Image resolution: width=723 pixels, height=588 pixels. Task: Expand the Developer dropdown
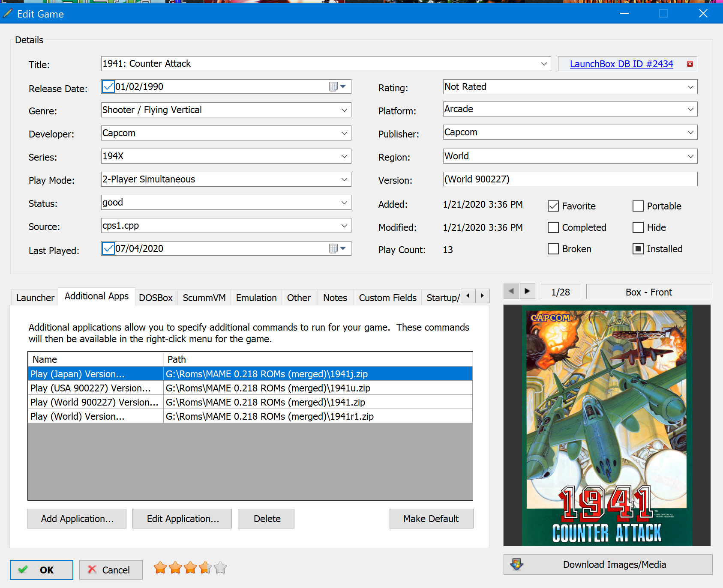tap(344, 133)
